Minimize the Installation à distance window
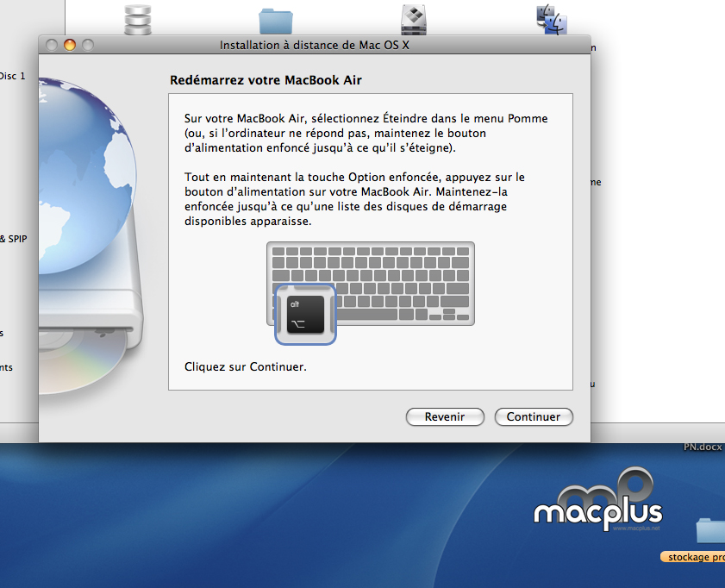 click(70, 45)
